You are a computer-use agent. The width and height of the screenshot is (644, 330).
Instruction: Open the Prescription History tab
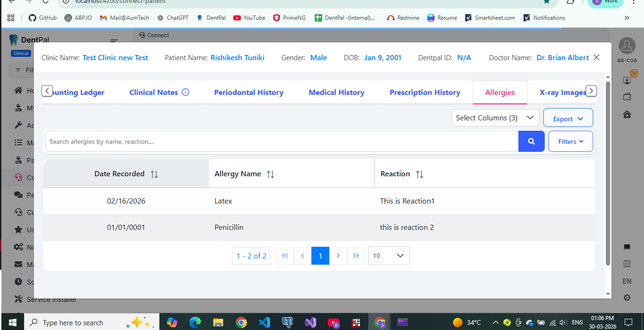(x=425, y=93)
